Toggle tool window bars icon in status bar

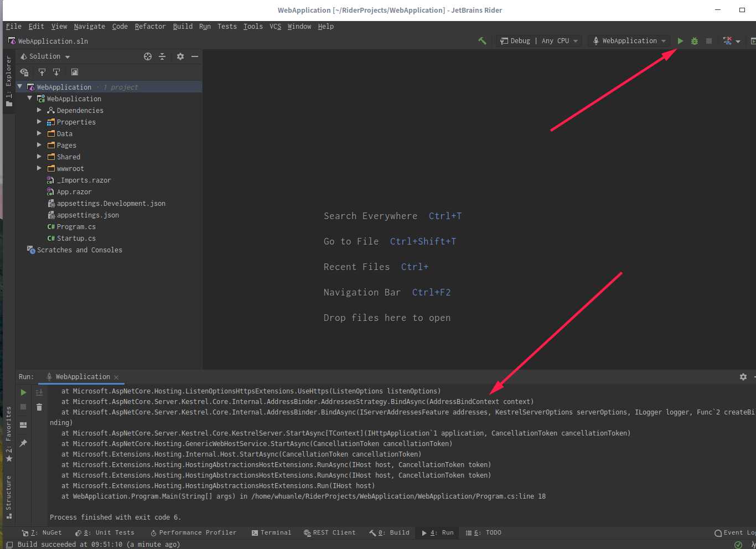pos(9,545)
